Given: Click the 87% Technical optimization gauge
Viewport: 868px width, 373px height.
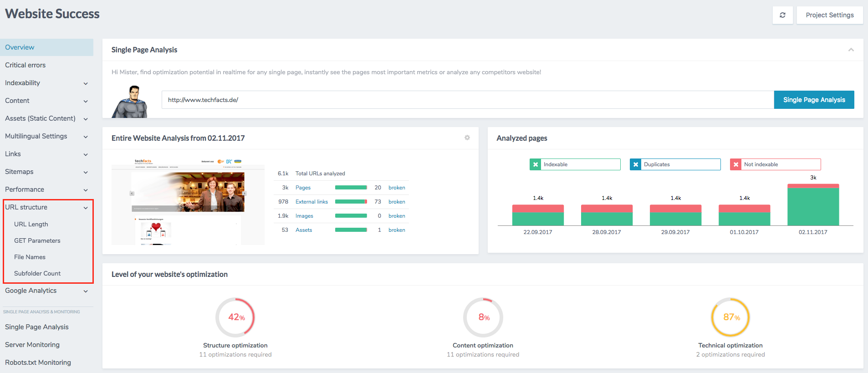Looking at the screenshot, I should pyautogui.click(x=730, y=317).
